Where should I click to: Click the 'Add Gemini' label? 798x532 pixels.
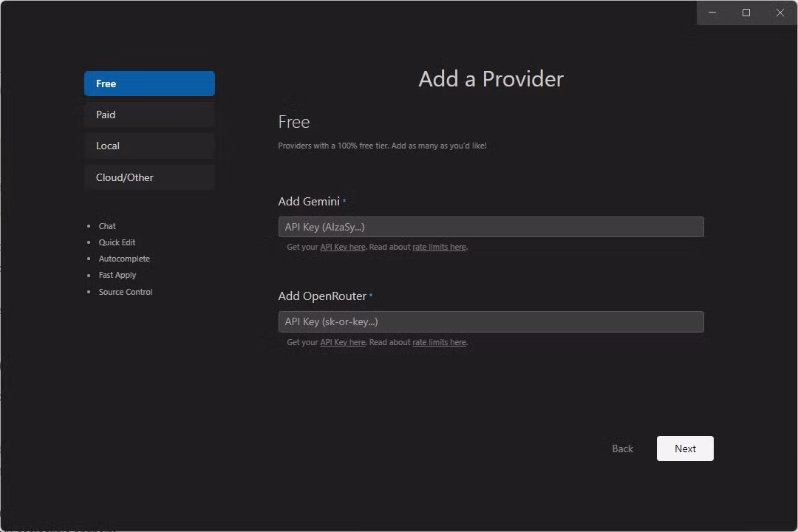[x=309, y=201]
